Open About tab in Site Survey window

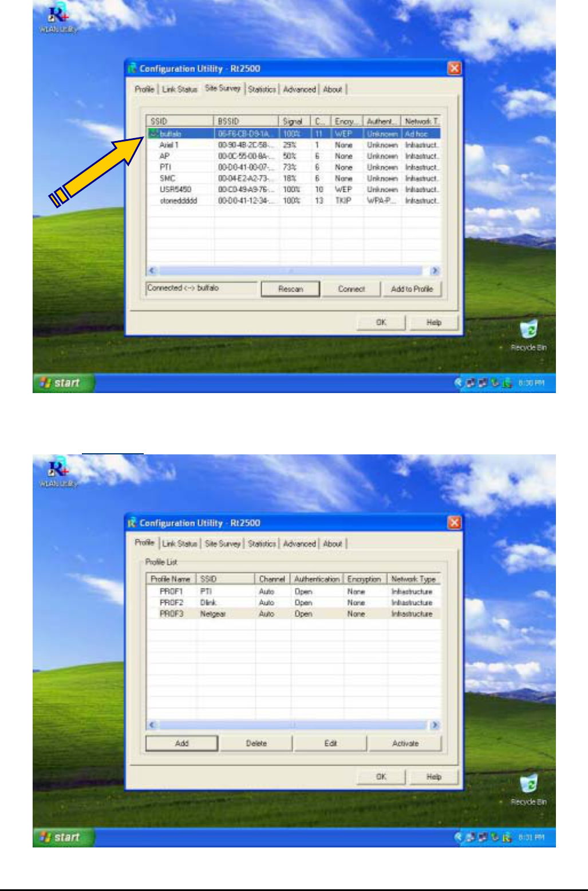click(333, 89)
